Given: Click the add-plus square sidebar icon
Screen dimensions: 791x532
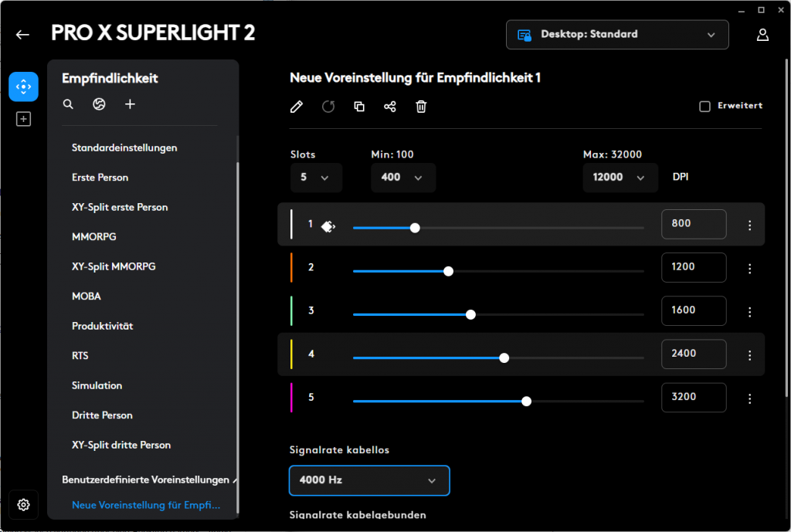Looking at the screenshot, I should coord(23,119).
